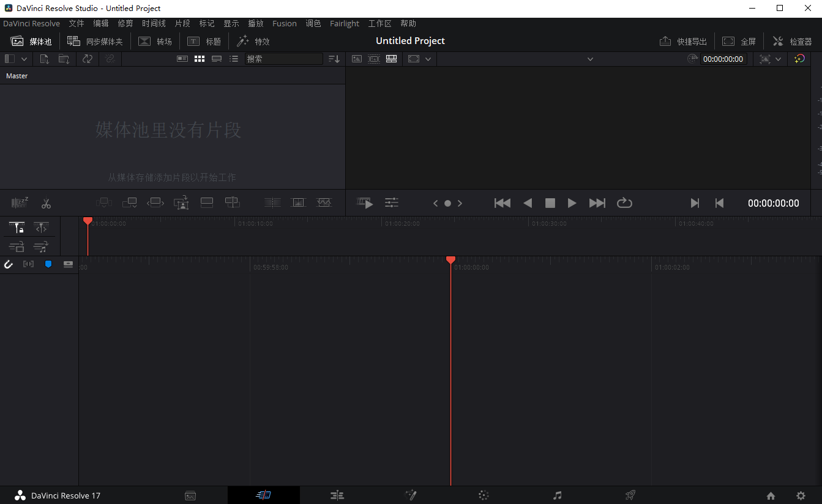The image size is (822, 504).
Task: Go to previous edit button
Action: coord(719,203)
